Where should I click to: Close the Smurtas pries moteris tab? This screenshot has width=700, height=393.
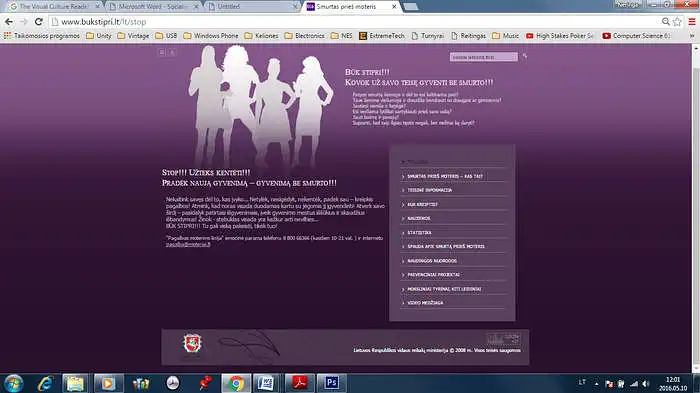pyautogui.click(x=394, y=7)
